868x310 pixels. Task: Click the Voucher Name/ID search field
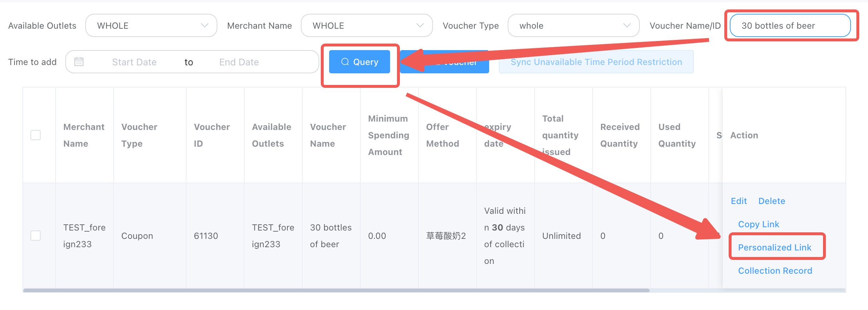click(790, 25)
